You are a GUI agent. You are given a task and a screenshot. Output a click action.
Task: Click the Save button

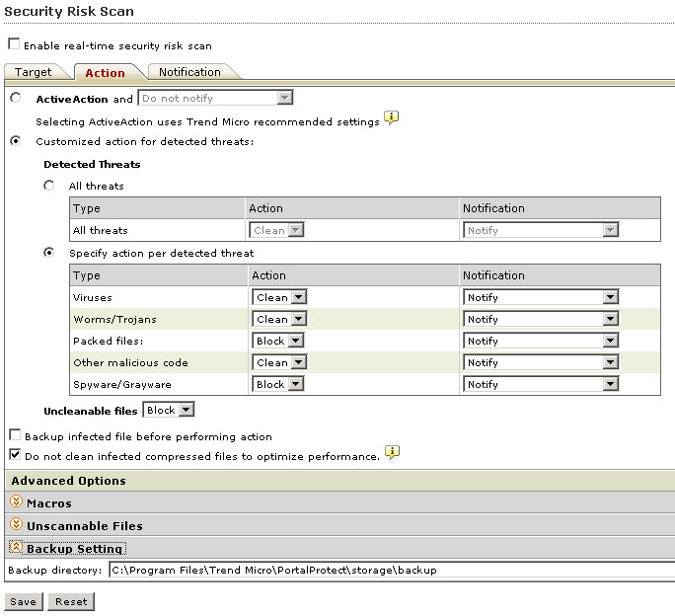(x=23, y=601)
